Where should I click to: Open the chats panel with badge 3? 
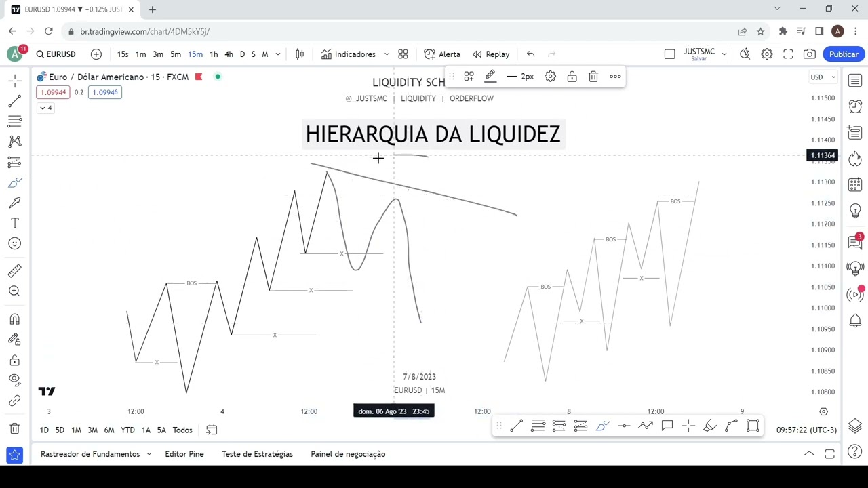(855, 242)
